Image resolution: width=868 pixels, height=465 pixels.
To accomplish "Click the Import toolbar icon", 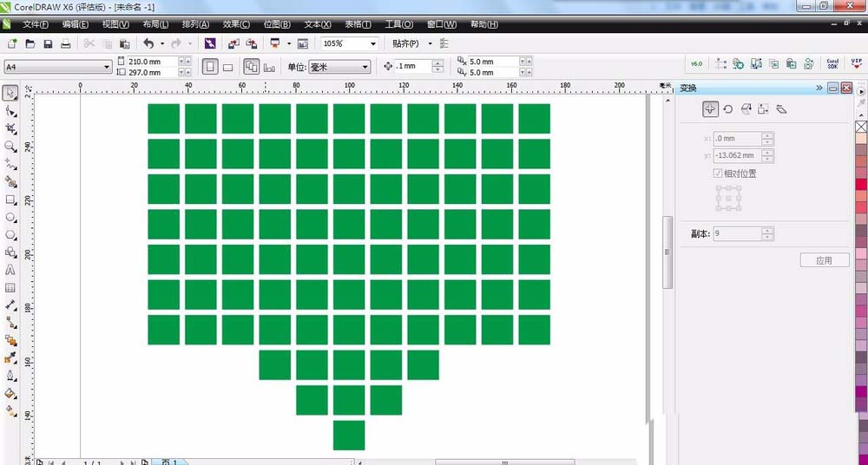I will coord(233,43).
